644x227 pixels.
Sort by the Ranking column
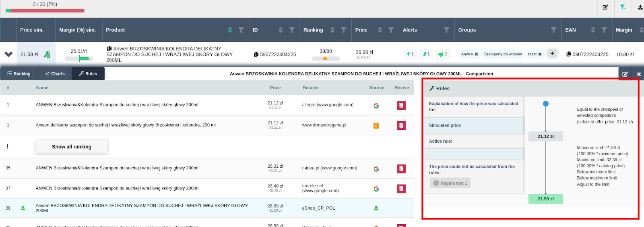332,30
